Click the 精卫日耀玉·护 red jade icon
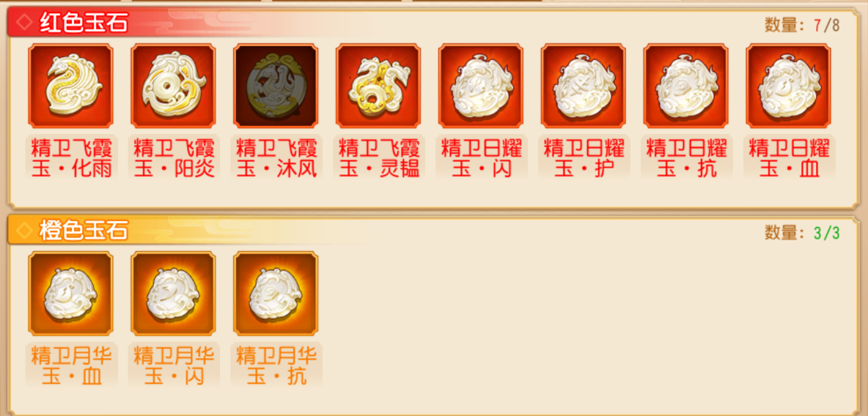This screenshot has width=868, height=416. [x=583, y=86]
